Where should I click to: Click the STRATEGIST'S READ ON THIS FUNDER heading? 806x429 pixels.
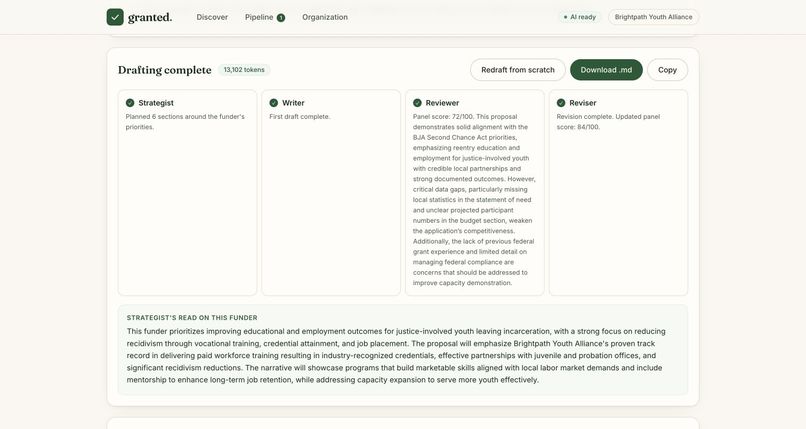(x=192, y=318)
